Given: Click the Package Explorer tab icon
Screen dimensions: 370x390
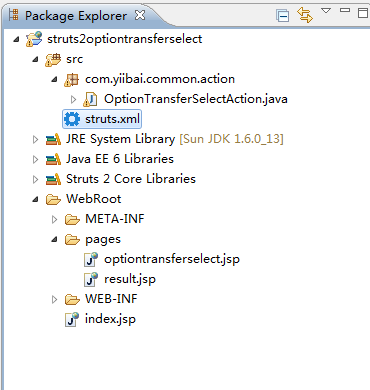Looking at the screenshot, I should 14,15.
